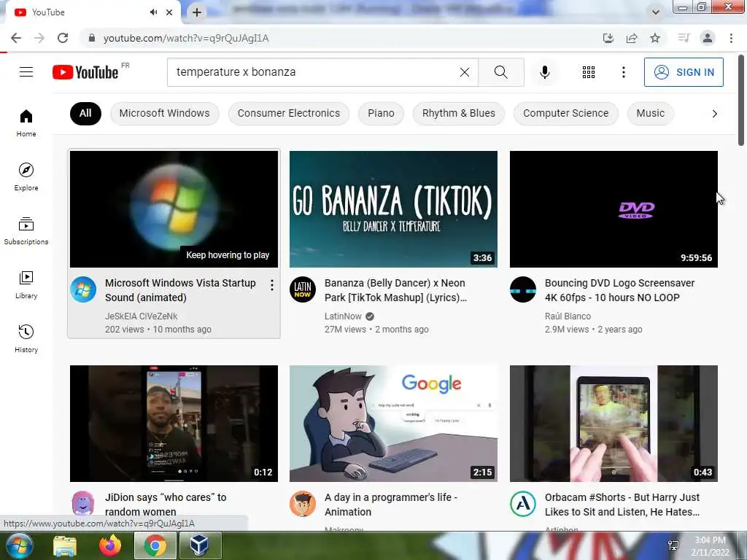
Task: Select the Consumer Electronics filter chip
Action: pyautogui.click(x=289, y=113)
